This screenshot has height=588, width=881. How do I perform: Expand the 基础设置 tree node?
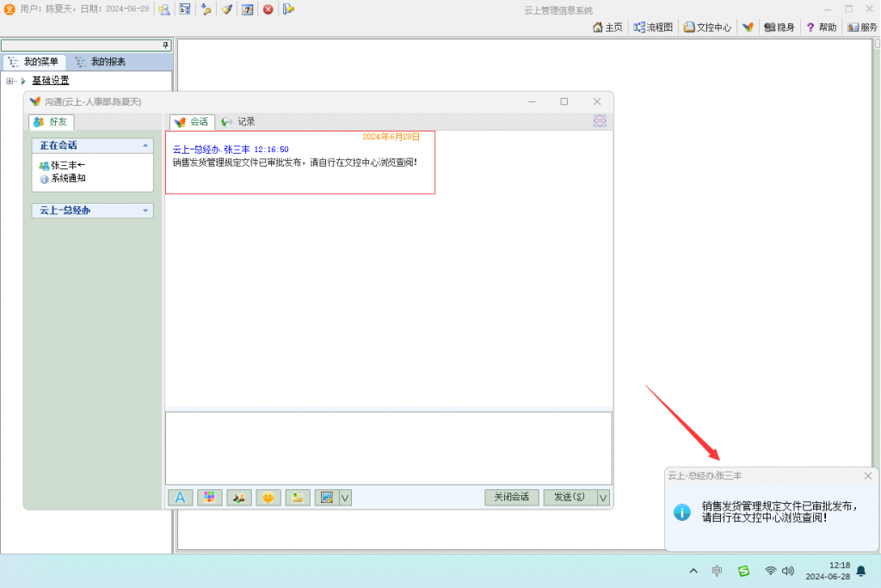(x=10, y=81)
